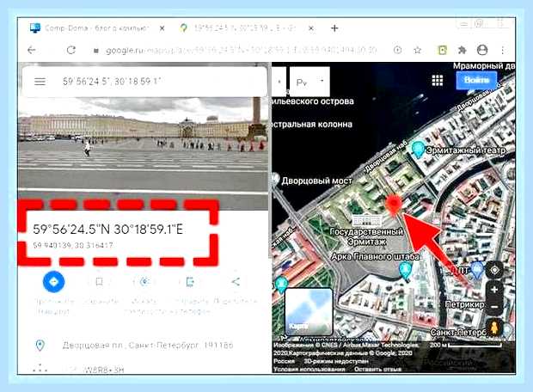The image size is (533, 392).
Task: Open Условия использования link
Action: coord(309,369)
